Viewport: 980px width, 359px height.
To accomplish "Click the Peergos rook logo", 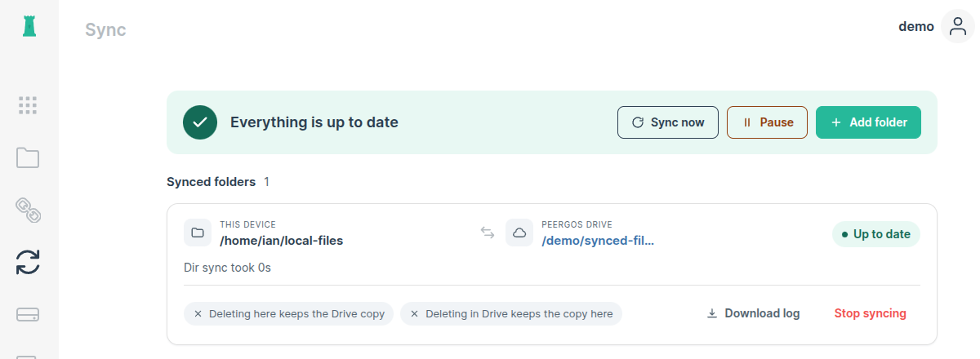I will (29, 27).
